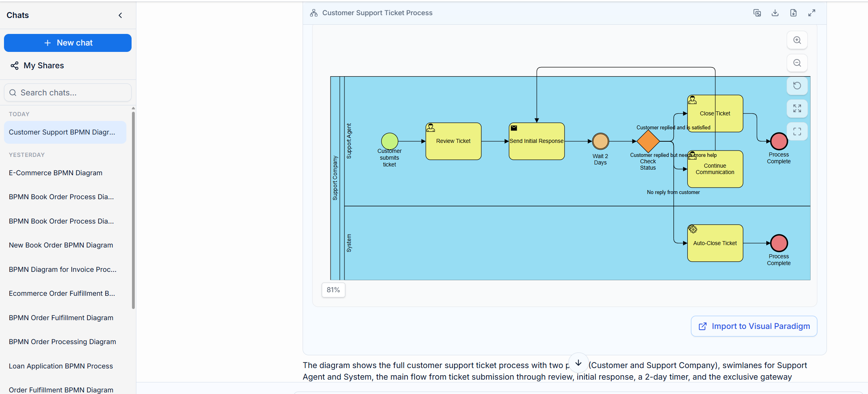Import to Visual Paradigm
The width and height of the screenshot is (868, 394).
754,326
